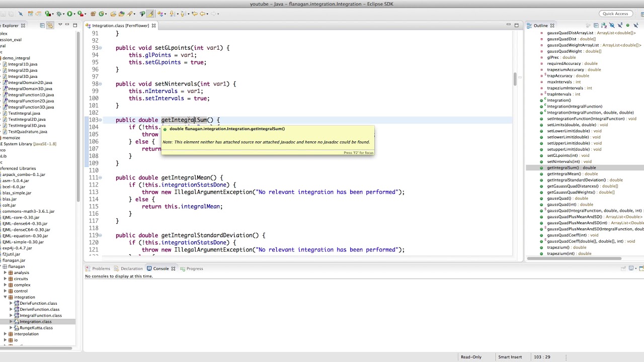Toggle Hide Fields in Outline view
This screenshot has height=362, width=644.
point(612,25)
